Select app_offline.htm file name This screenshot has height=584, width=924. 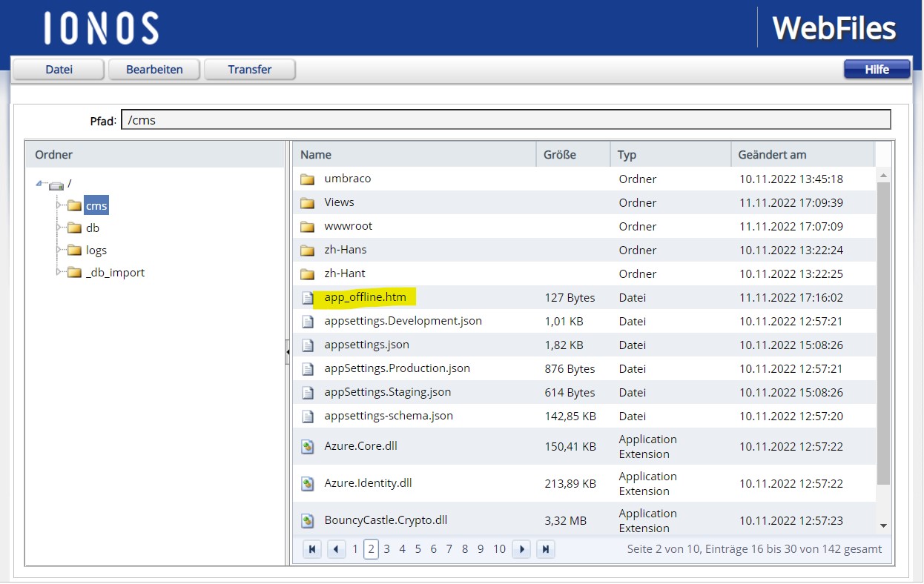(x=364, y=297)
